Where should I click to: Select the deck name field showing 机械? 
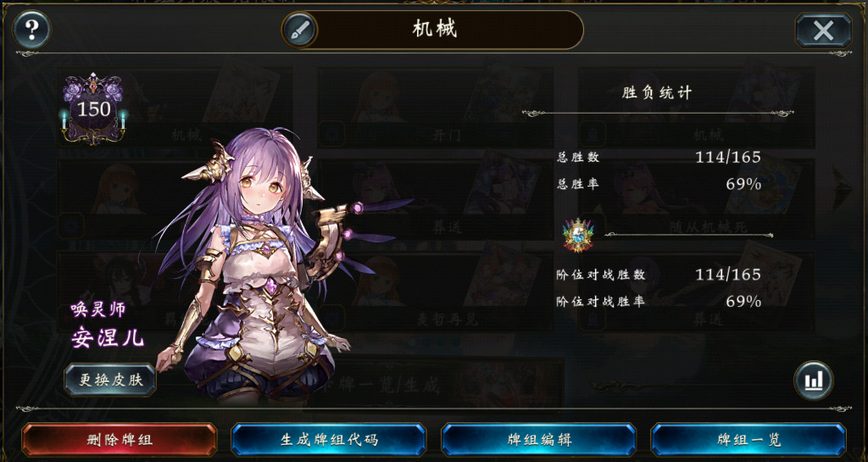pyautogui.click(x=435, y=30)
